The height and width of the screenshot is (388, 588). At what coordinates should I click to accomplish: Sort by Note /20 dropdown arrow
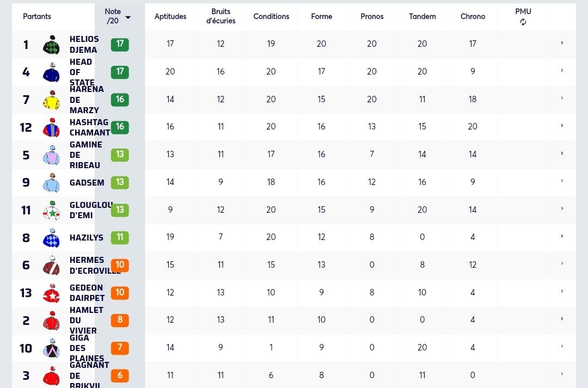click(x=128, y=17)
